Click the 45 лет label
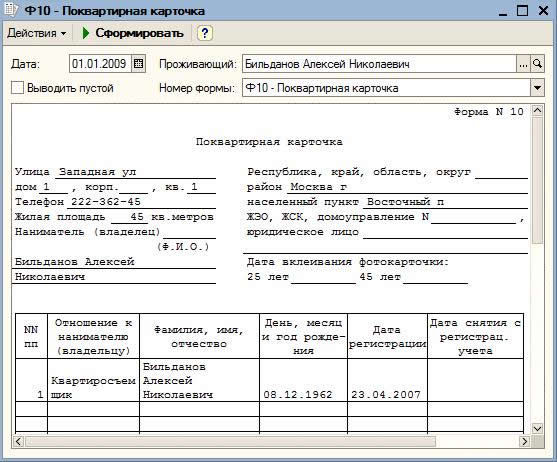Image resolution: width=557 pixels, height=462 pixels. point(380,277)
